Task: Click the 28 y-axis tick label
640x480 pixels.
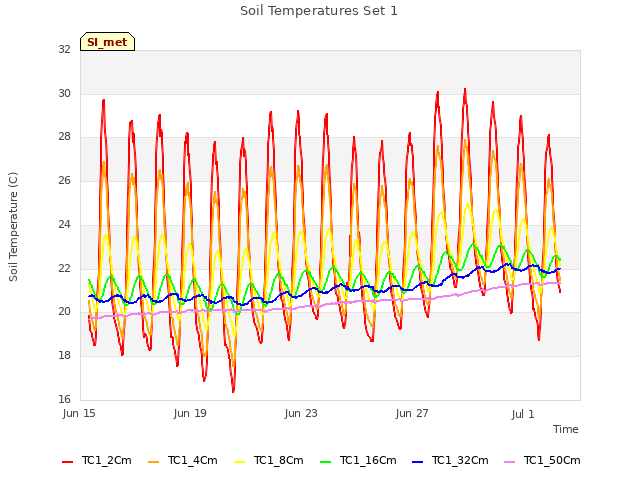Action: click(64, 137)
